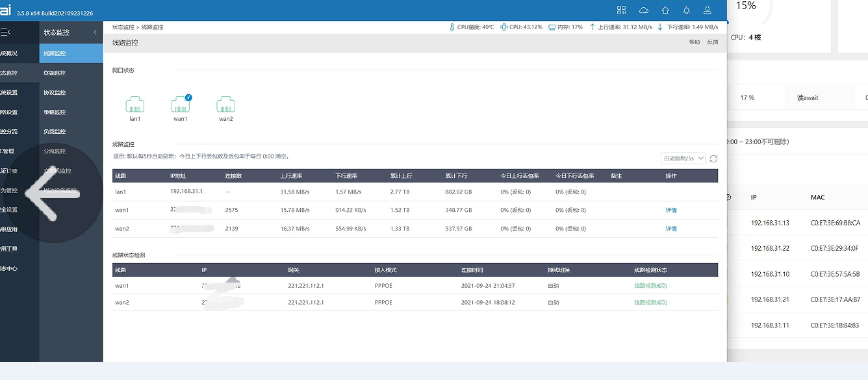The width and height of the screenshot is (868, 380).
Task: Collapse the 状态监控 submenu with the chevron
Action: click(x=95, y=32)
